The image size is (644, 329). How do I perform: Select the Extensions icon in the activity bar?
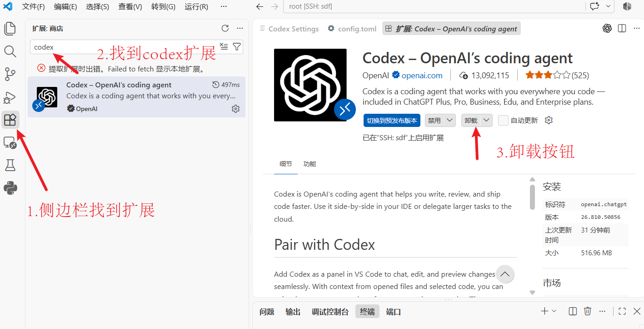pyautogui.click(x=10, y=120)
